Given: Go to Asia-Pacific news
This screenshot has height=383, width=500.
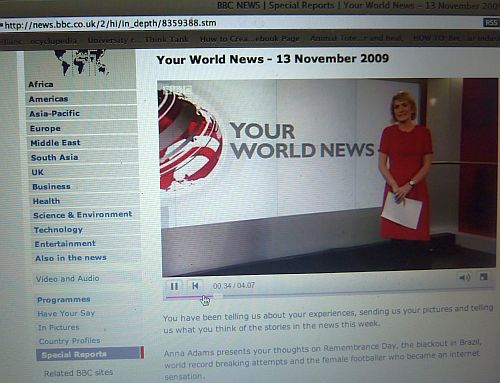Looking at the screenshot, I should pos(54,114).
